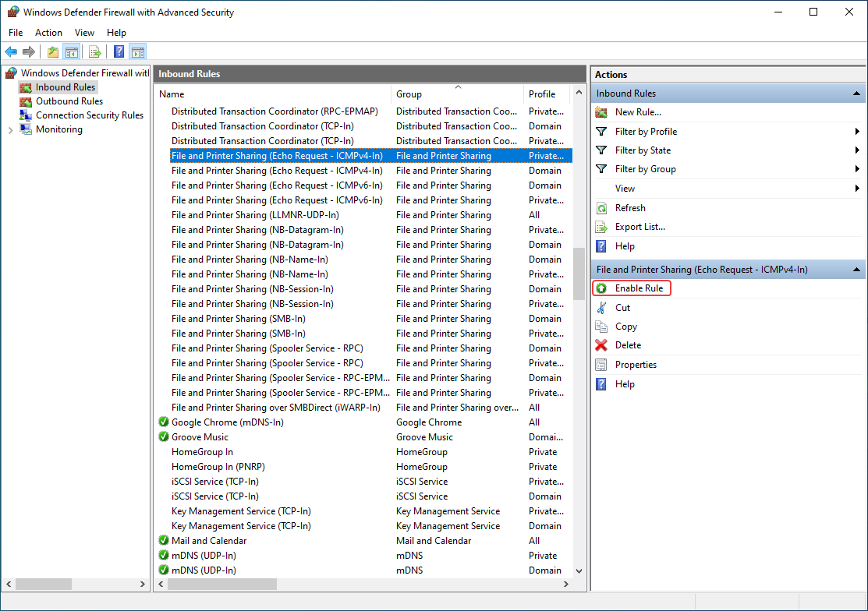This screenshot has height=611, width=868.
Task: Click the New Rule... action
Action: tap(638, 112)
